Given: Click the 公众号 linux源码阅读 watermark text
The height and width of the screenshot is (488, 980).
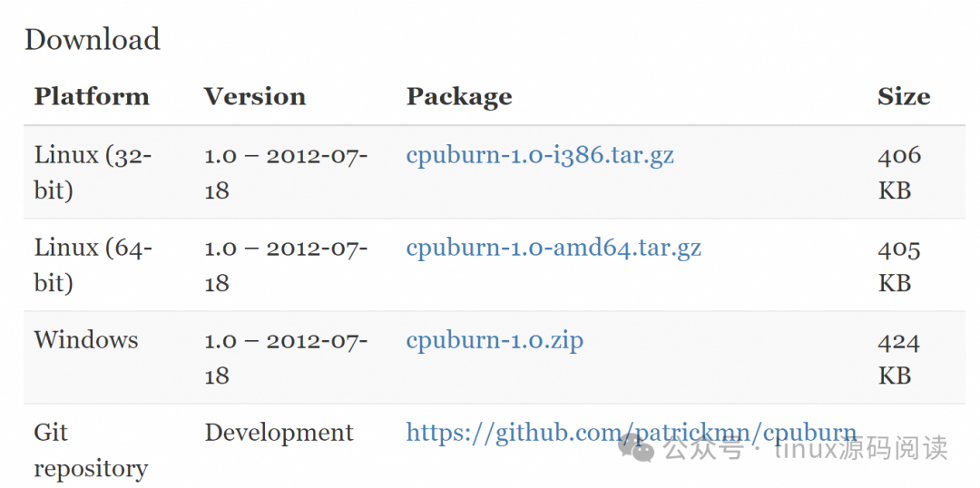Looking at the screenshot, I should coord(806,449).
